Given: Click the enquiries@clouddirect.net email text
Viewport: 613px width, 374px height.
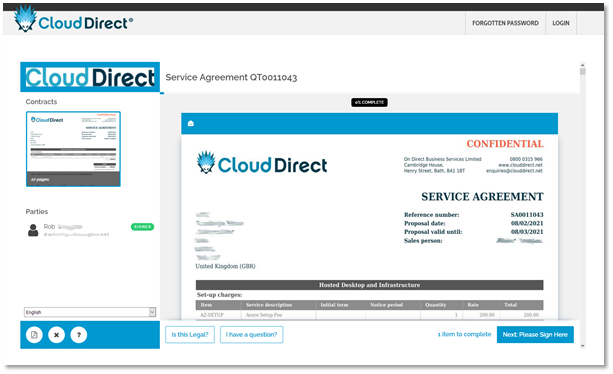Looking at the screenshot, I should 514,171.
